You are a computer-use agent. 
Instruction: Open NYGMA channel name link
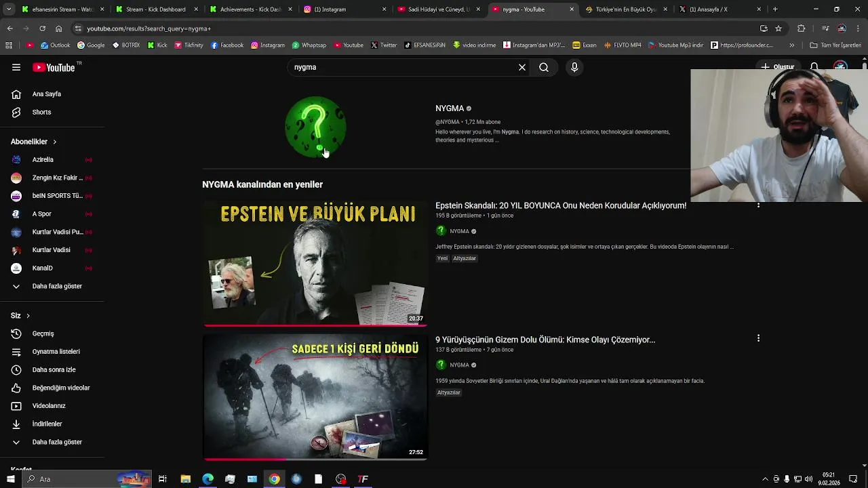coord(450,108)
